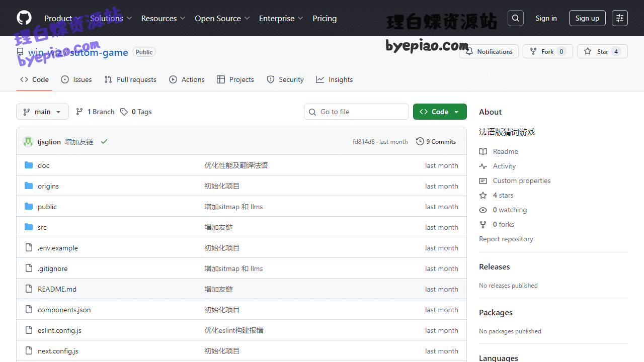Viewport: 644px width, 362px height.
Task: Click the file icon beside eslint.config.js
Action: (29, 330)
